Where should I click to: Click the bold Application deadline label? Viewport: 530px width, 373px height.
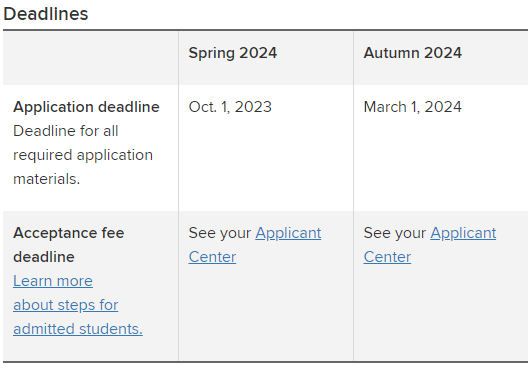click(86, 107)
